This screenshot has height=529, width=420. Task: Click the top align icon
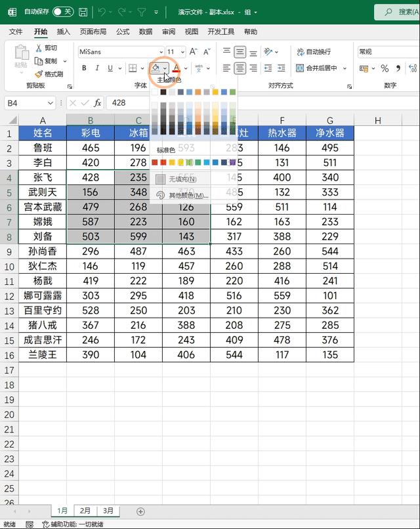[226, 51]
